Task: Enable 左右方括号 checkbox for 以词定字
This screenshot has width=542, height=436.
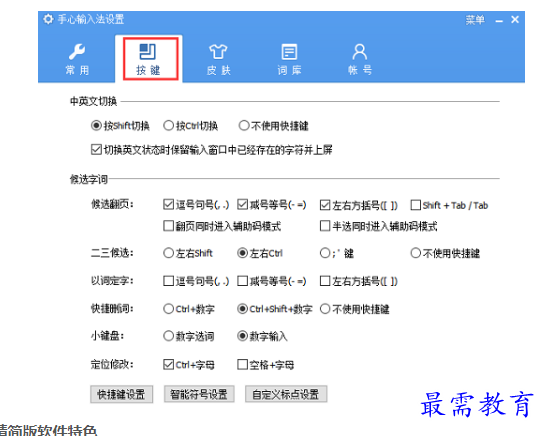Action: tap(325, 281)
